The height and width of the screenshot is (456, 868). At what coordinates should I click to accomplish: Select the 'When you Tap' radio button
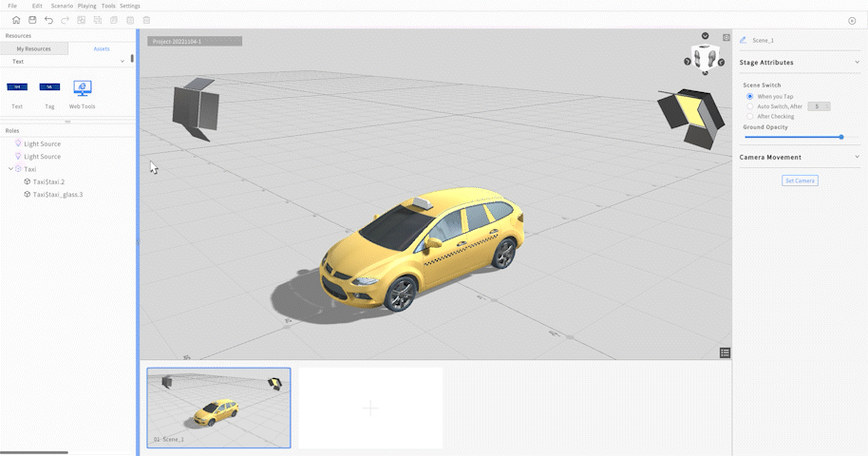[x=749, y=96]
